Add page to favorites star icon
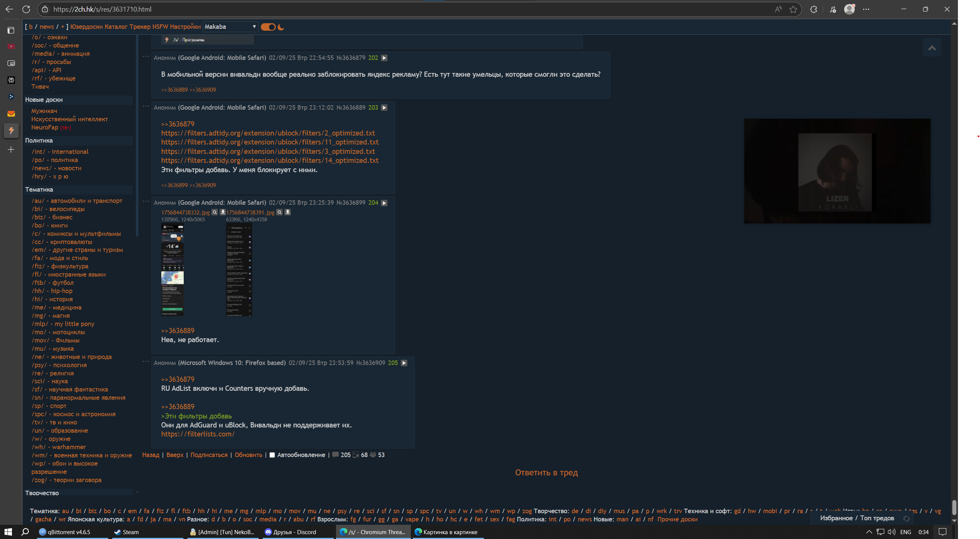Screen dimensions: 980x539 point(793,9)
